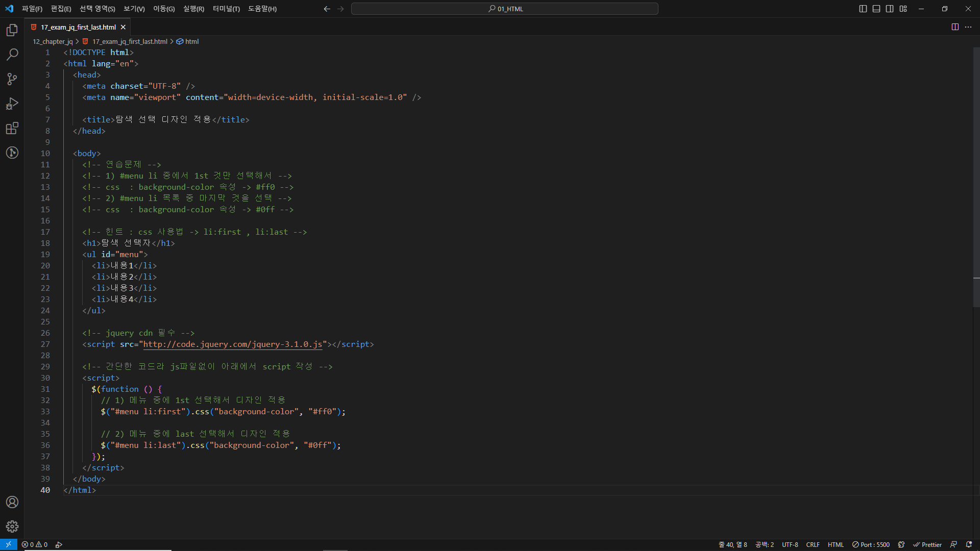Open the editor More Actions ellipsis menu
Image resolution: width=980 pixels, height=551 pixels.
(968, 27)
